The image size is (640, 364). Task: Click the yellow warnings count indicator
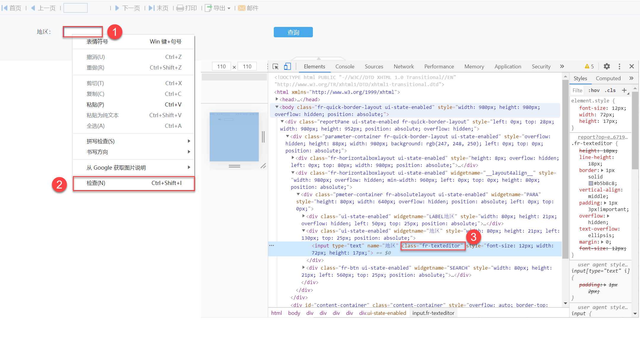pyautogui.click(x=589, y=67)
